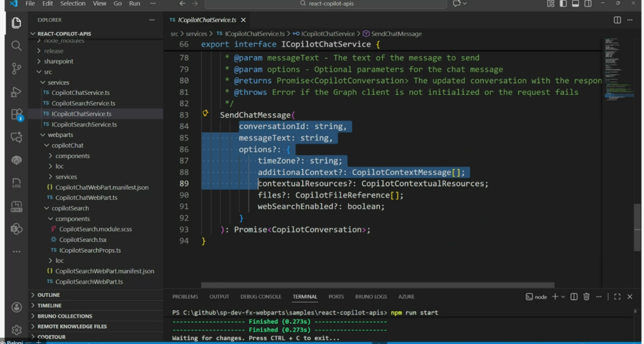Open the Selection menu
The image size is (644, 344).
click(72, 4)
